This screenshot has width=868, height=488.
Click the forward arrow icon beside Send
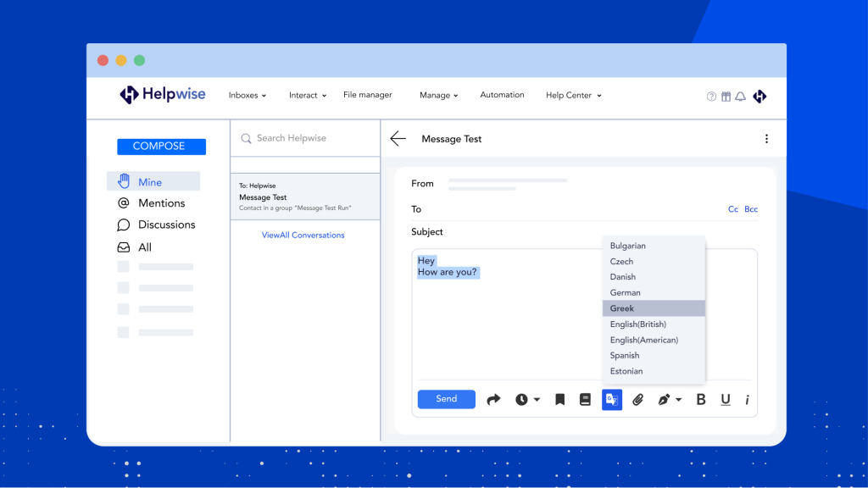(493, 400)
